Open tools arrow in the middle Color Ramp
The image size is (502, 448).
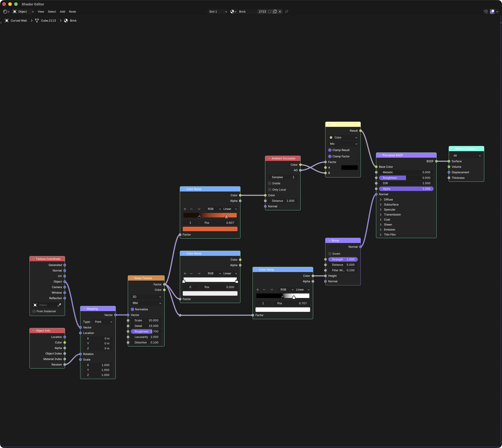199,273
